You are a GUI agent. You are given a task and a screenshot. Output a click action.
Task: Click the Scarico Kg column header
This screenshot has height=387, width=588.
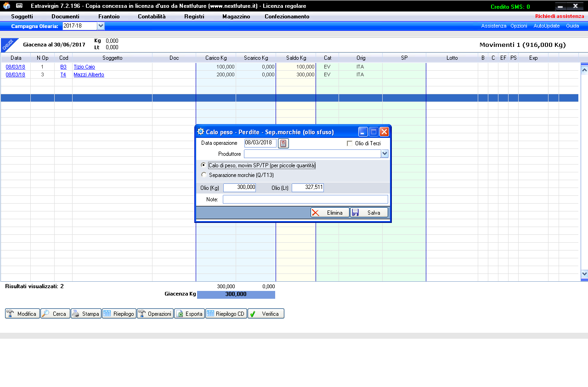coord(256,58)
